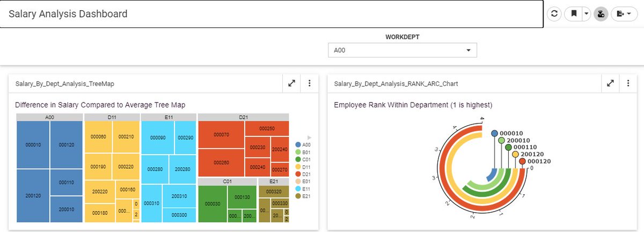Toggle C01 legend entry in treemap
The height and width of the screenshot is (232, 644).
coord(303,160)
